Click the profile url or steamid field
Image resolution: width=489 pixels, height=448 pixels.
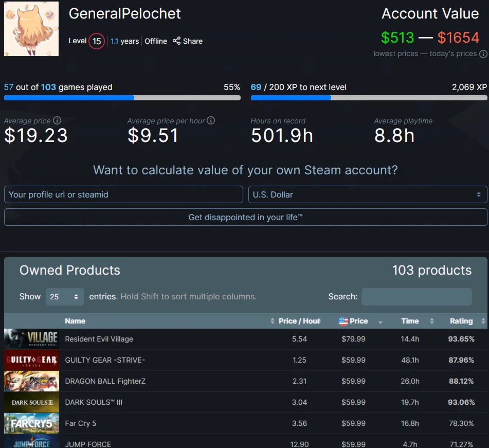point(123,194)
